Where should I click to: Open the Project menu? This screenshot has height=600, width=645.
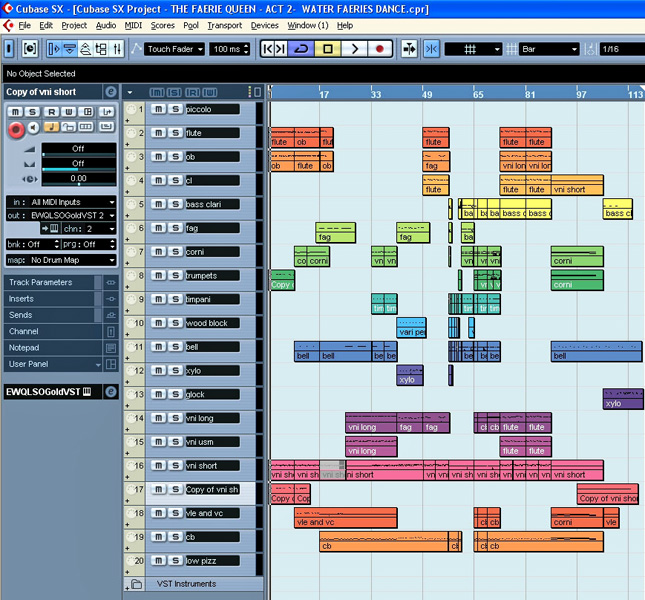[74, 25]
